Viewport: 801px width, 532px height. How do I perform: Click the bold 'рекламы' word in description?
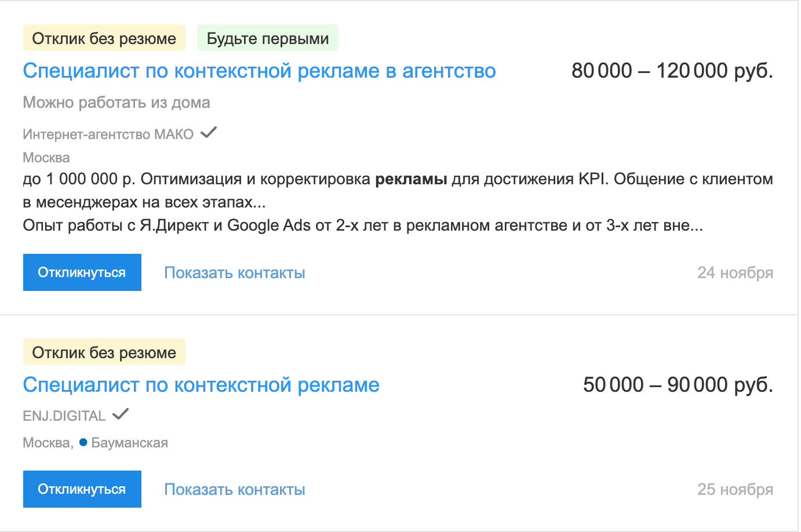pyautogui.click(x=411, y=179)
